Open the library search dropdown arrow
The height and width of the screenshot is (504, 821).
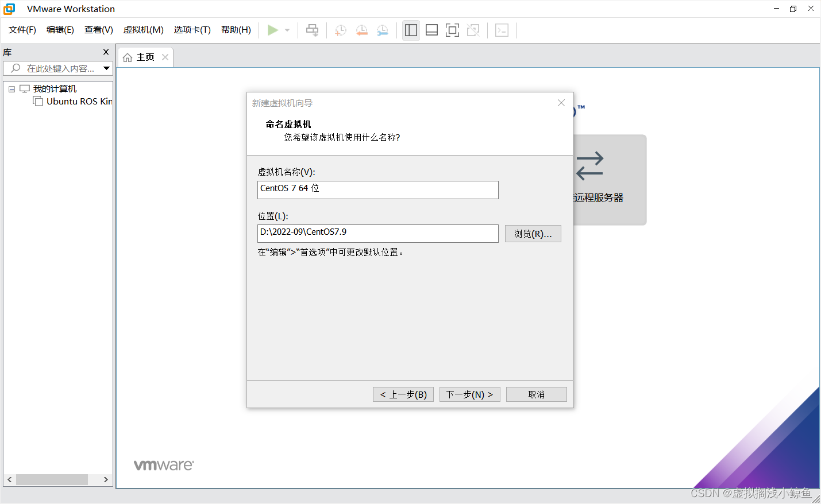point(106,68)
